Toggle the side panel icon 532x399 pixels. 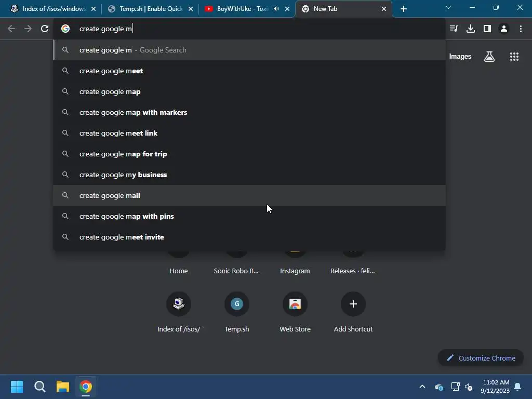point(487,29)
